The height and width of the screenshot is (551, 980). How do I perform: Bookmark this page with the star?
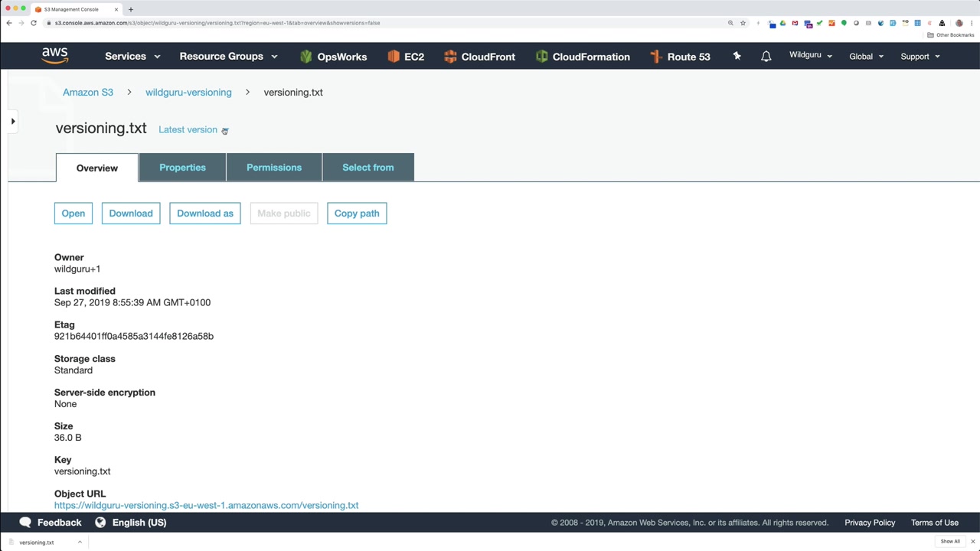743,23
